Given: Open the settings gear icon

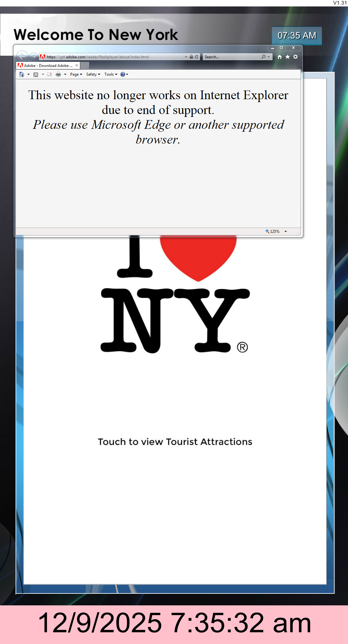Looking at the screenshot, I should click(x=295, y=57).
